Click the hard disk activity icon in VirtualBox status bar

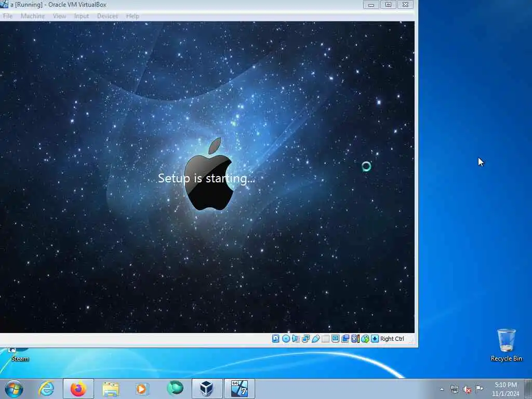tap(275, 339)
